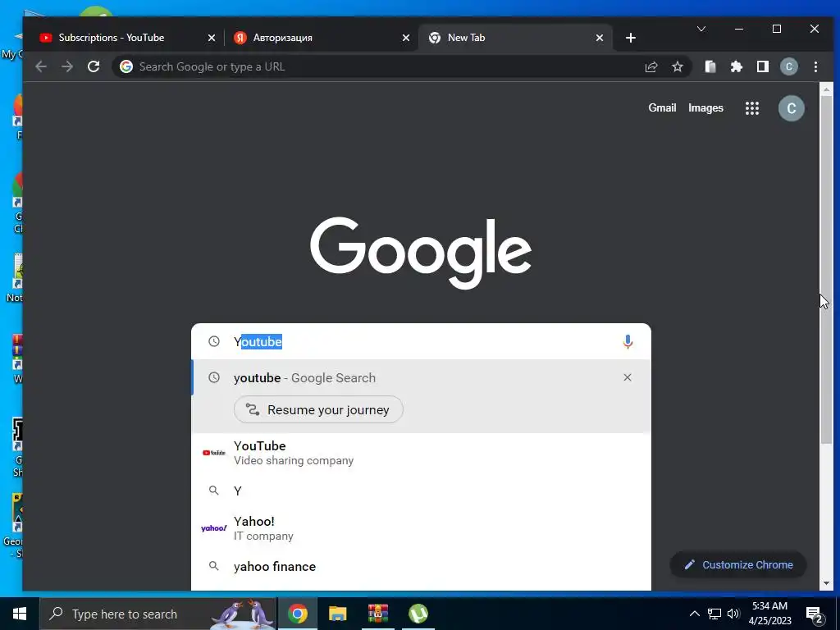Select yahoo finance suggestion
Viewport: 840px width, 630px height.
[x=421, y=566]
